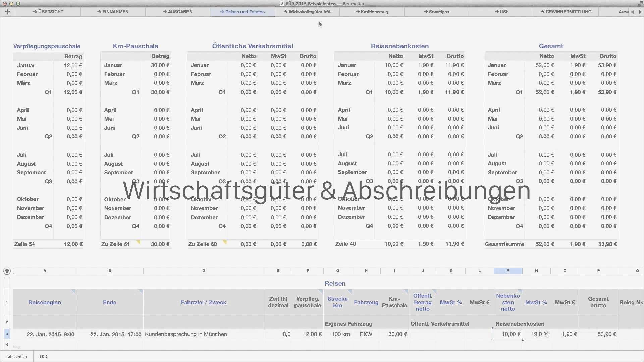The width and height of the screenshot is (644, 362).
Task: Click yellow comment marker next to Zu Zeile 61
Action: point(138,242)
